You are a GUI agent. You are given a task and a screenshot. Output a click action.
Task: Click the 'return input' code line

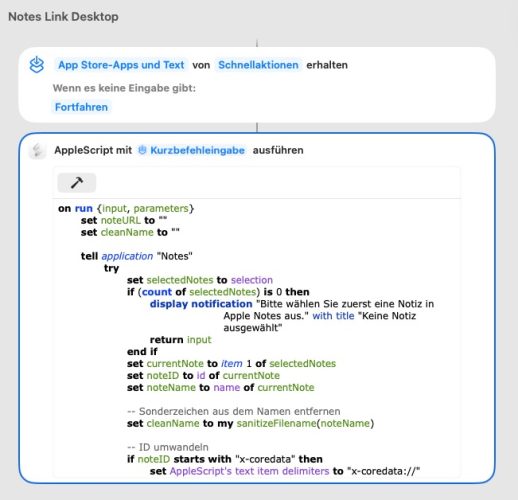point(181,340)
